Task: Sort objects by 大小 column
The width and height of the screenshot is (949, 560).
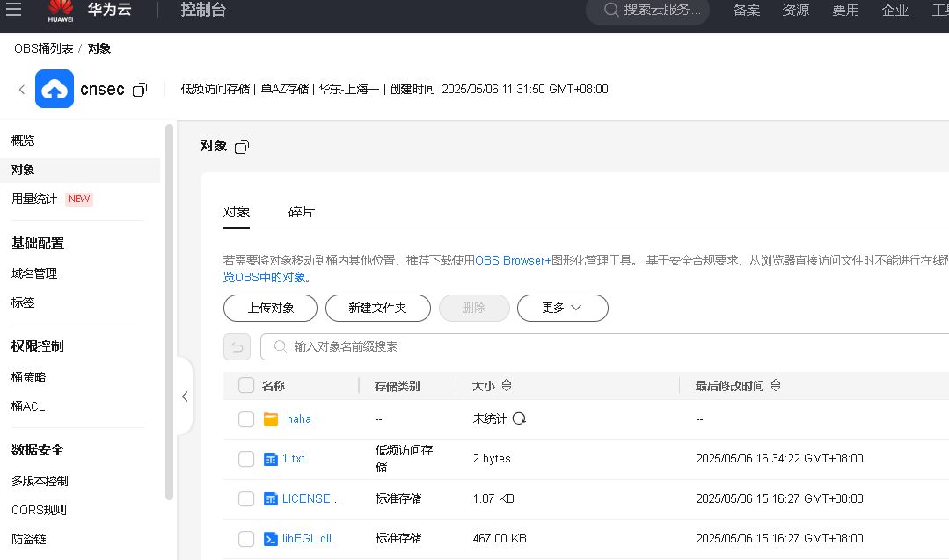Action: (x=507, y=385)
